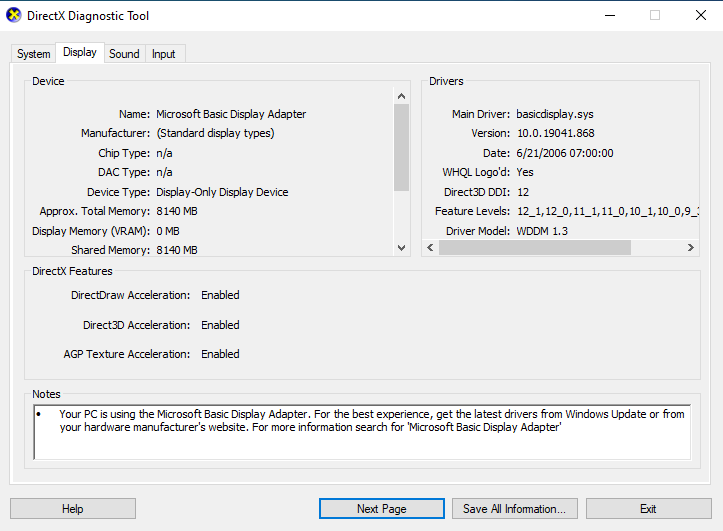Screen dimensions: 723x531
Task: Open the Sound tab
Action: coord(124,54)
